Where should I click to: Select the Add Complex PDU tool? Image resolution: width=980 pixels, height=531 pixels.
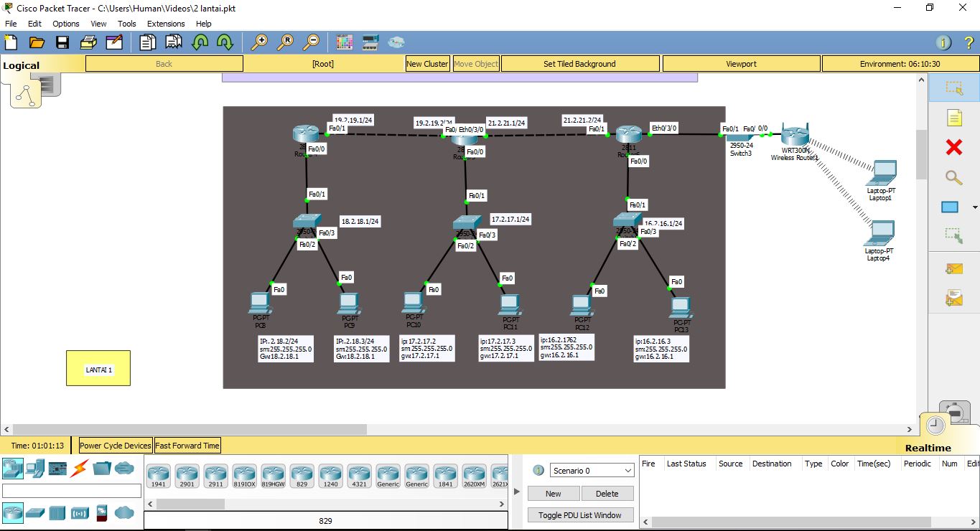tap(953, 296)
